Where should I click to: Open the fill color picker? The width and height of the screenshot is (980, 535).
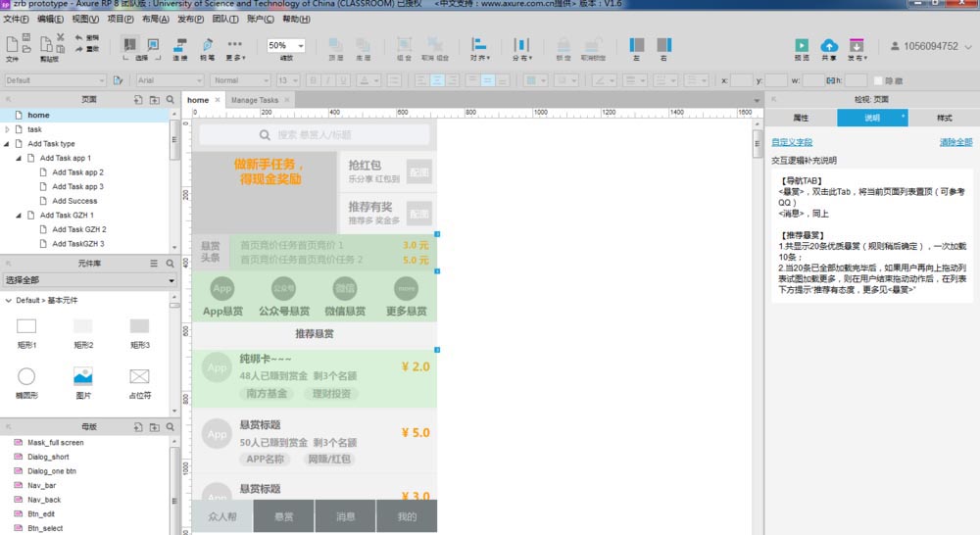[535, 80]
